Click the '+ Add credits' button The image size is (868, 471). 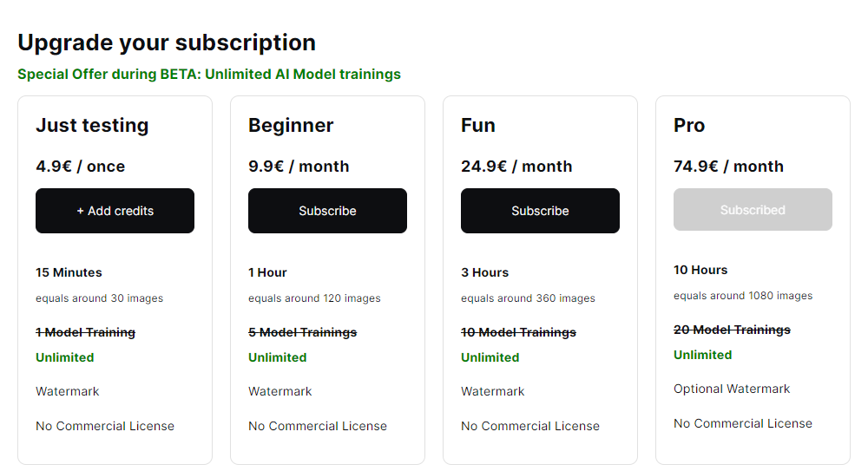click(115, 211)
